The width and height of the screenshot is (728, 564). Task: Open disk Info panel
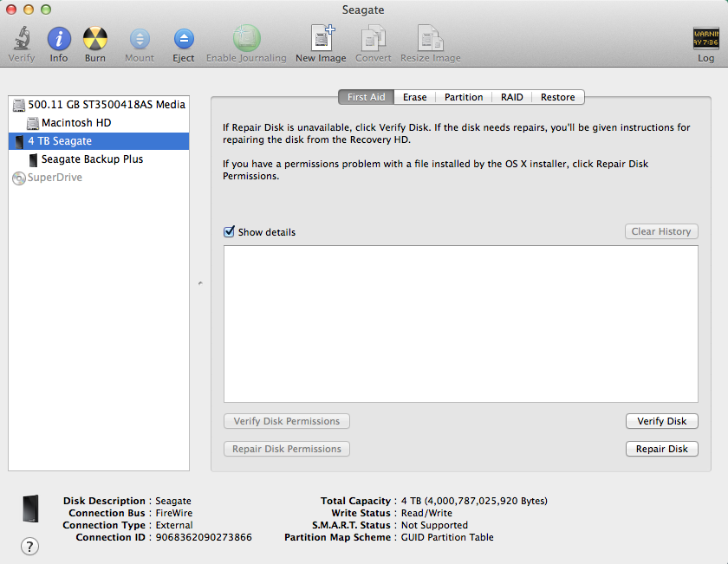(x=58, y=39)
